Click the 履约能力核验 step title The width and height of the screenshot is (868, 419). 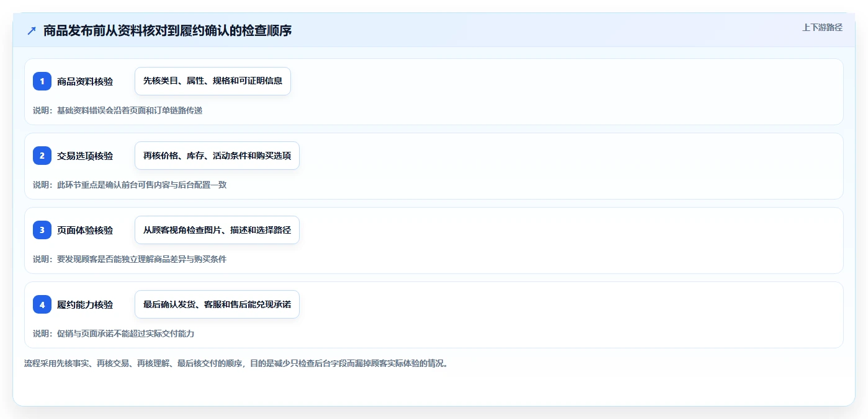point(85,304)
